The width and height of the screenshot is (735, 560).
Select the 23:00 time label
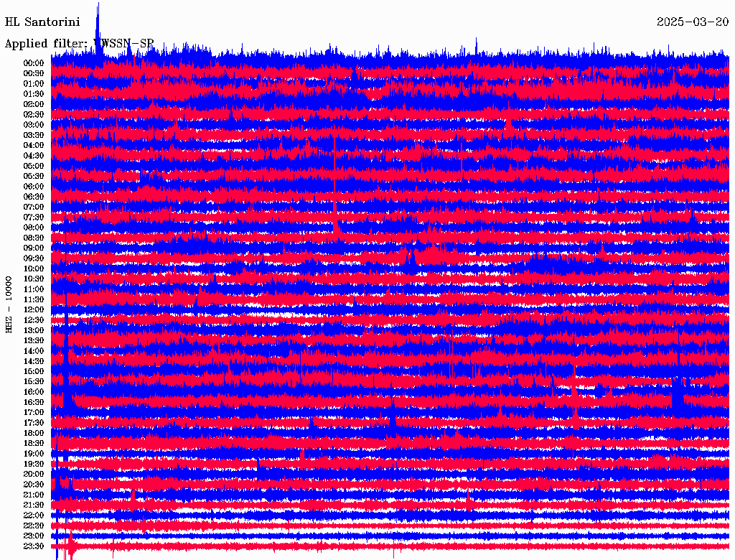[x=34, y=536]
